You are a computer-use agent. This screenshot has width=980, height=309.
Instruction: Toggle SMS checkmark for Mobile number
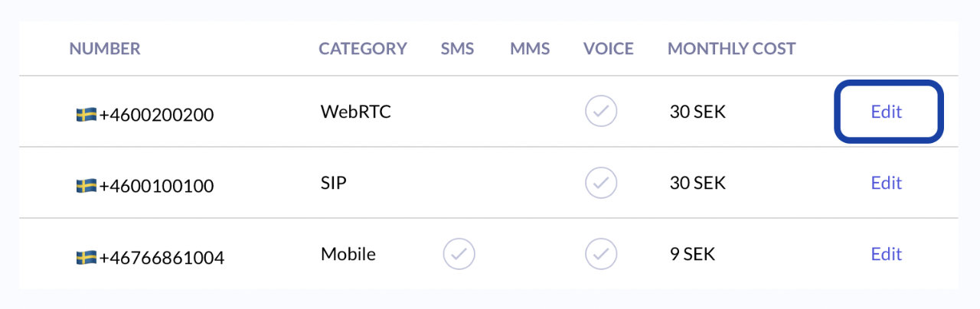point(459,254)
